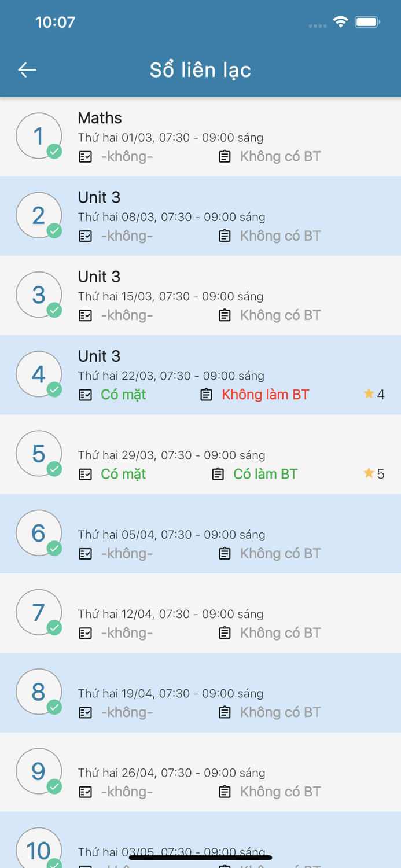Select lesson number 7 circle
The height and width of the screenshot is (868, 401).
pyautogui.click(x=39, y=612)
